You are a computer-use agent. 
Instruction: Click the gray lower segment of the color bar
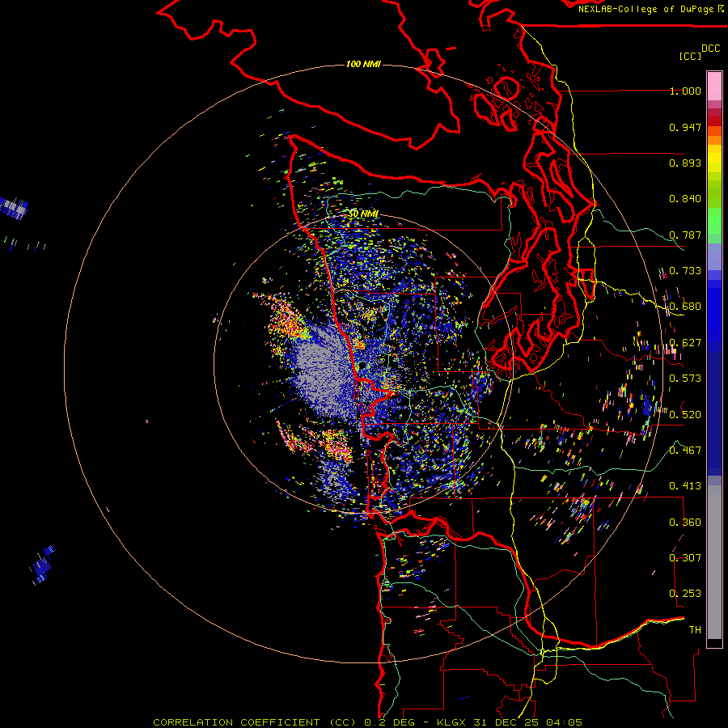point(714,562)
